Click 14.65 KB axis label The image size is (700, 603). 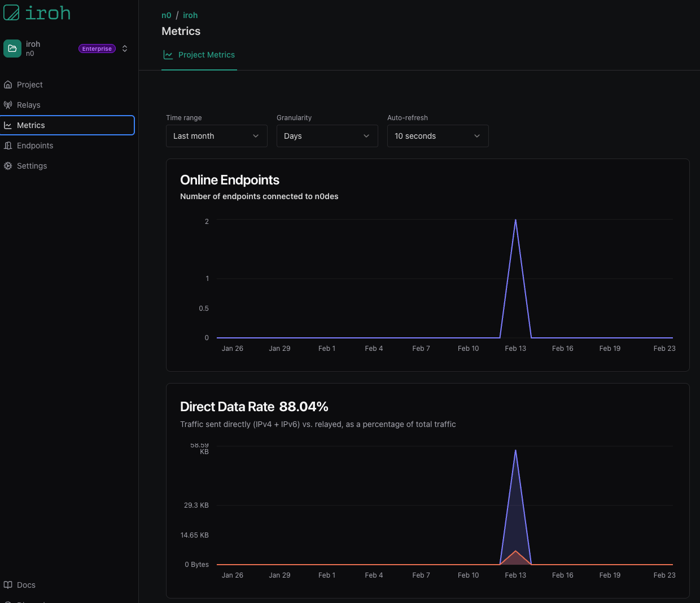click(x=195, y=535)
